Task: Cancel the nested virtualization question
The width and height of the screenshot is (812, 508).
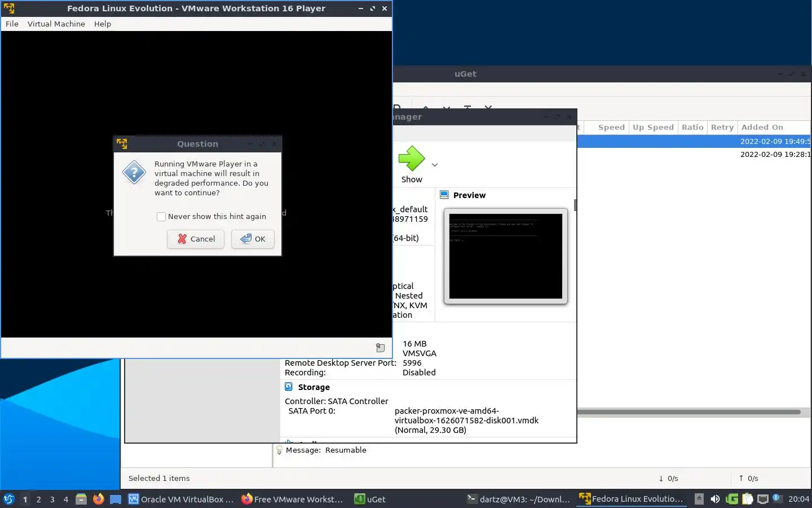Action: pyautogui.click(x=196, y=239)
